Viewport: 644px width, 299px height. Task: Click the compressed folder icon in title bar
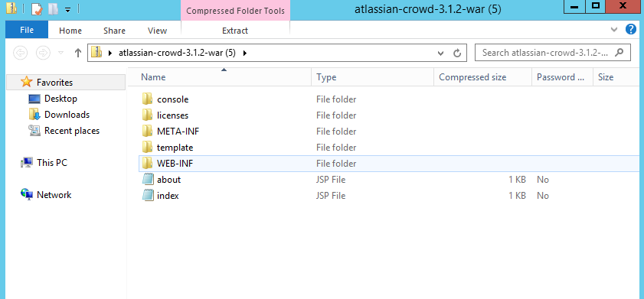click(11, 8)
